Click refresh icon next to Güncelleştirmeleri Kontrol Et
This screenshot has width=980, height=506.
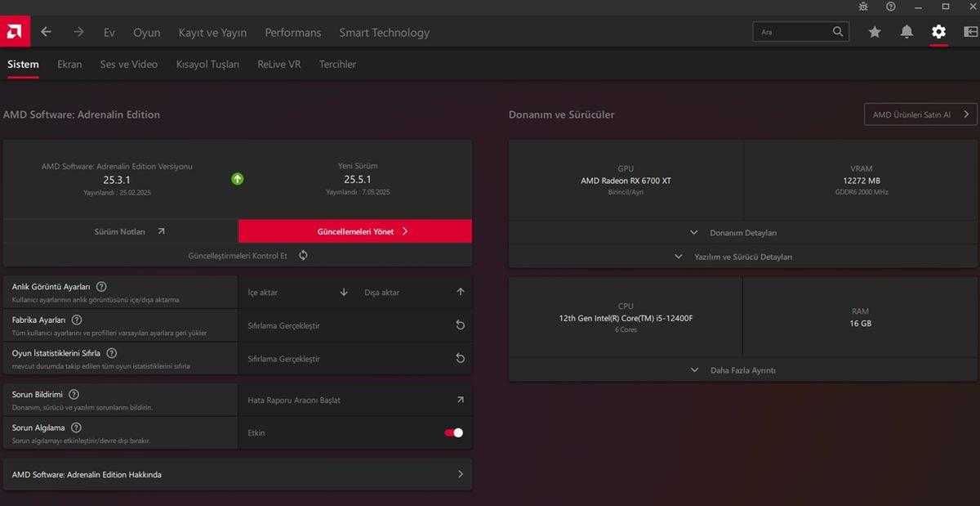point(303,255)
